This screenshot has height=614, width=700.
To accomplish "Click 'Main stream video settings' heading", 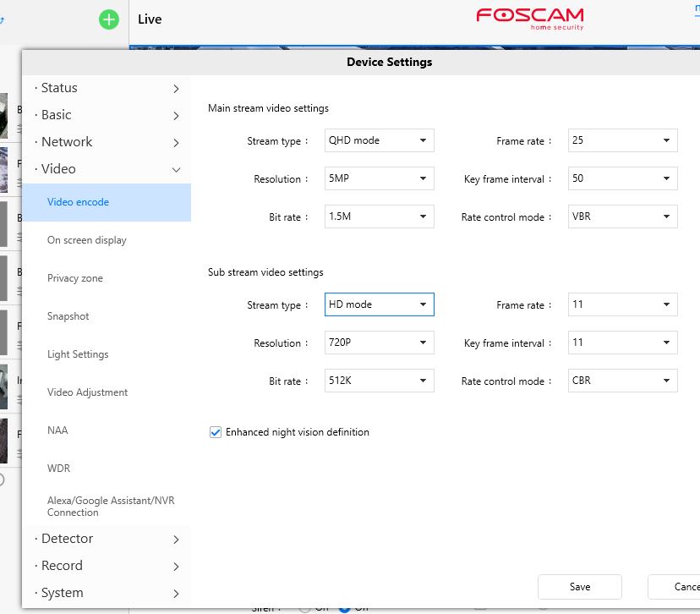I will (x=268, y=108).
